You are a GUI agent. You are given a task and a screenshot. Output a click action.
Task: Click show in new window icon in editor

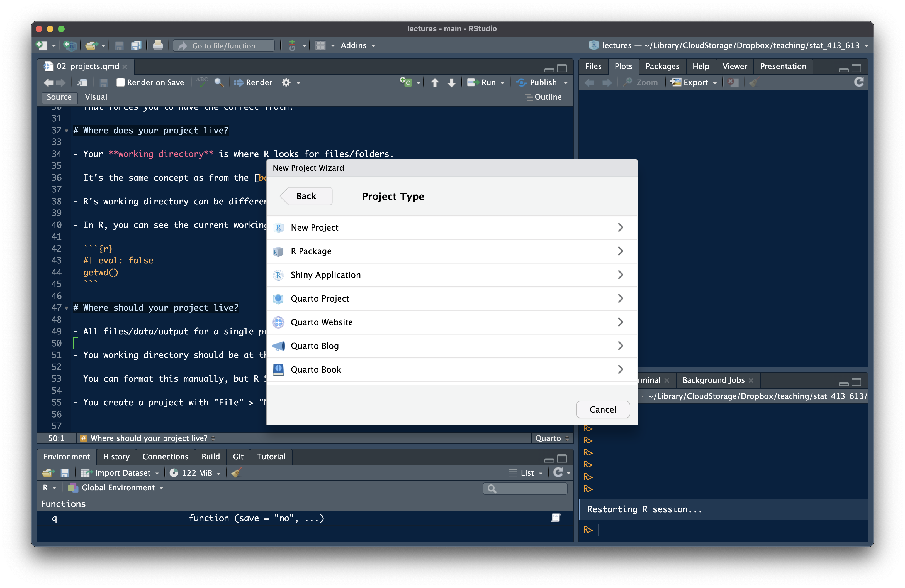[x=82, y=82]
